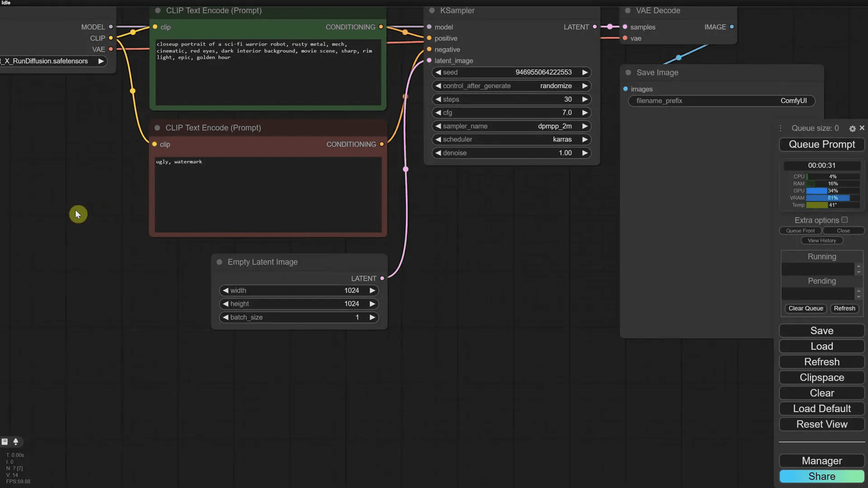Close the queue menu panel
Viewport: 868px width, 488px height.
[862, 128]
